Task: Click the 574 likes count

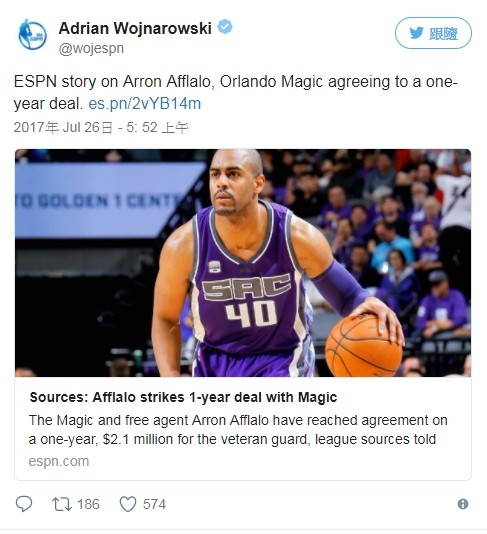Action: 154,504
